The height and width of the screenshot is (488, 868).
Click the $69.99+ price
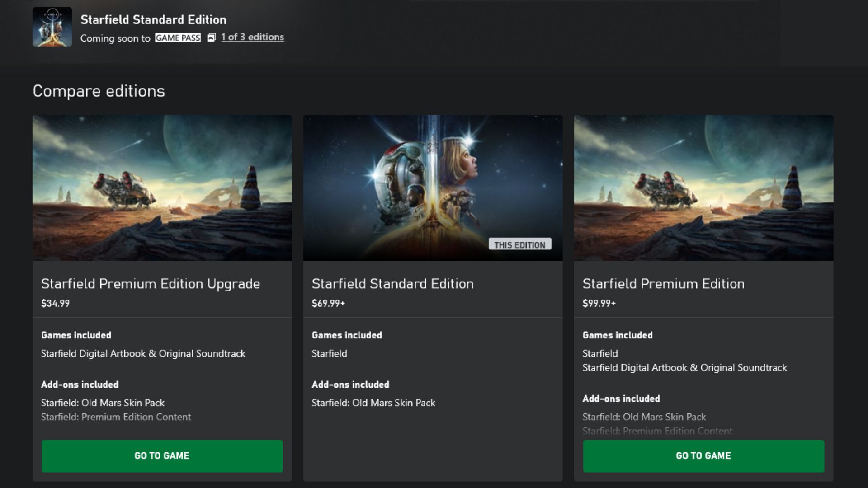328,303
